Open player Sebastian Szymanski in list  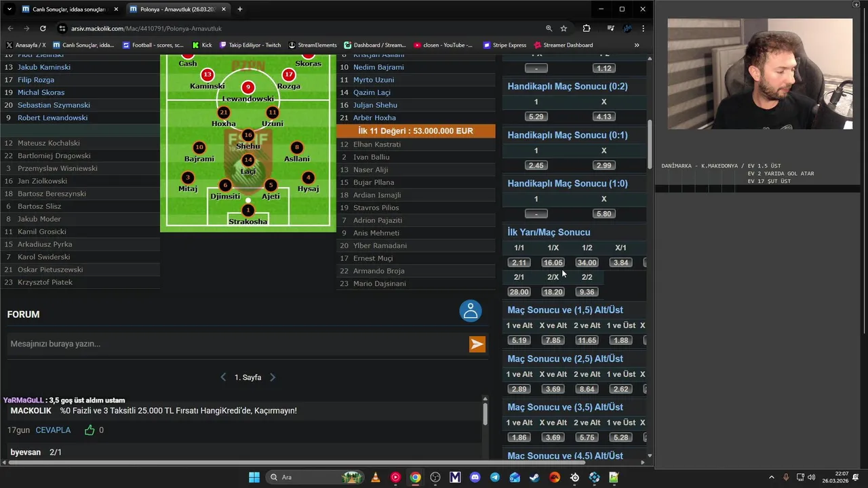54,105
